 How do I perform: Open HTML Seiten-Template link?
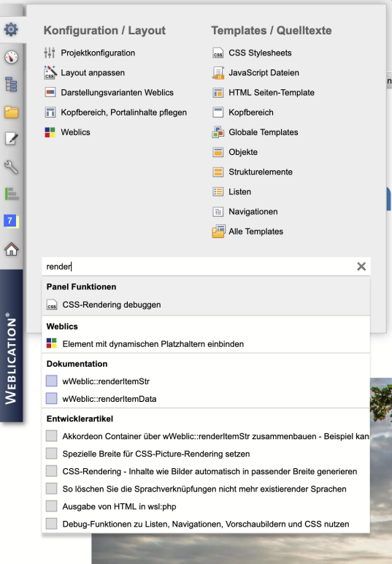click(x=272, y=93)
